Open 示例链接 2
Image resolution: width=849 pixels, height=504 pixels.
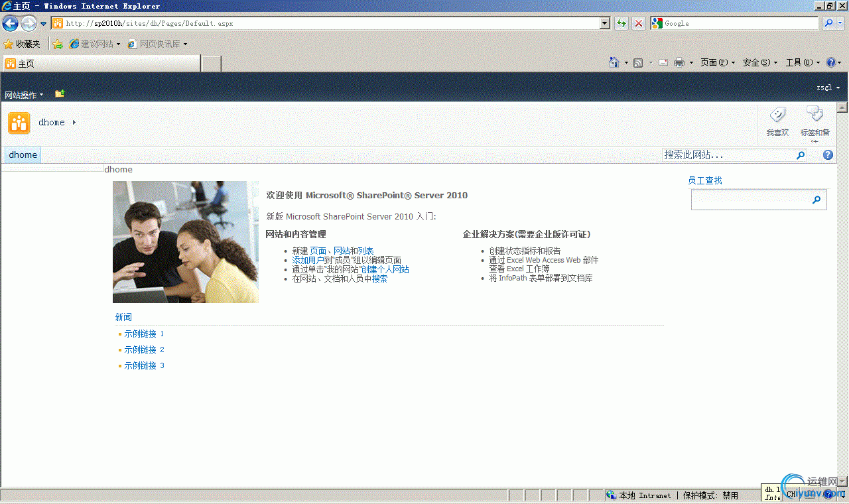144,349
